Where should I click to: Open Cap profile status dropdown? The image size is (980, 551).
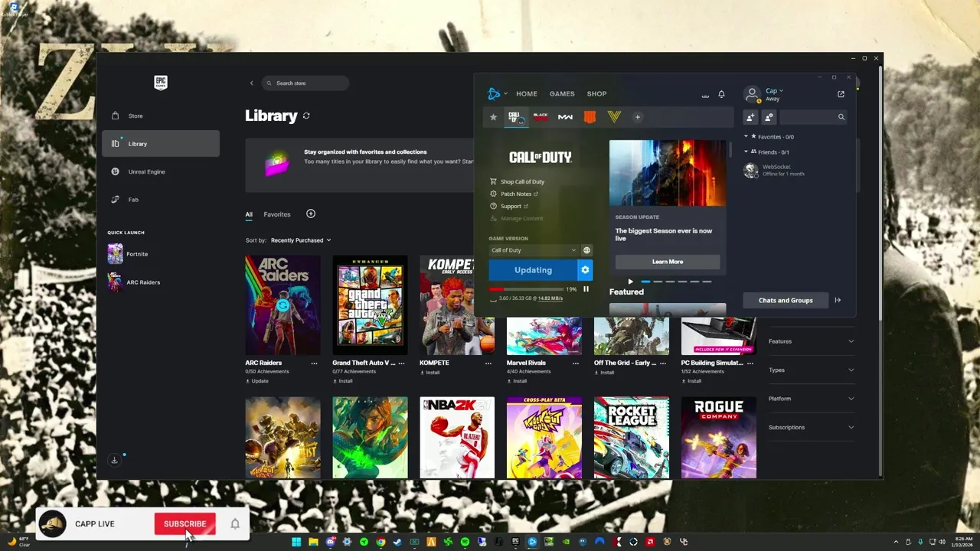(x=775, y=91)
